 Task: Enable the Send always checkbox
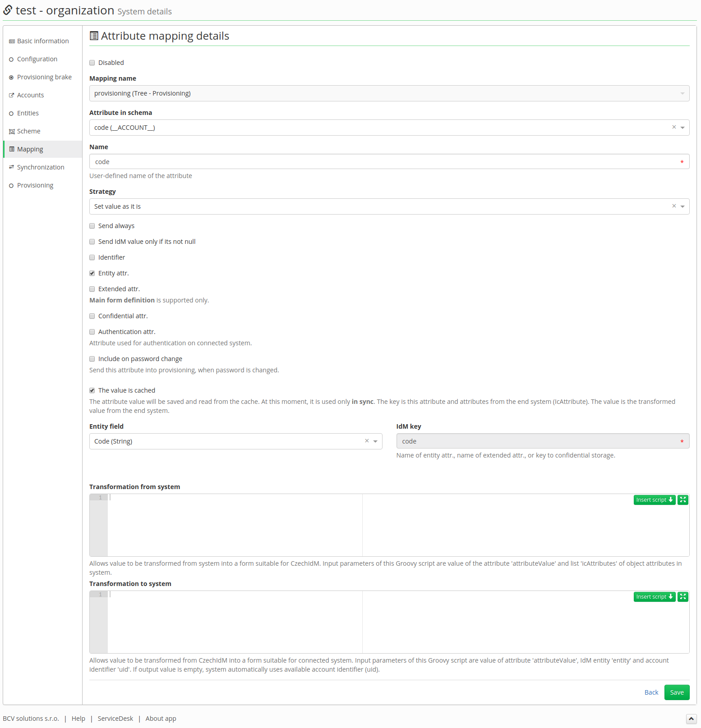92,226
